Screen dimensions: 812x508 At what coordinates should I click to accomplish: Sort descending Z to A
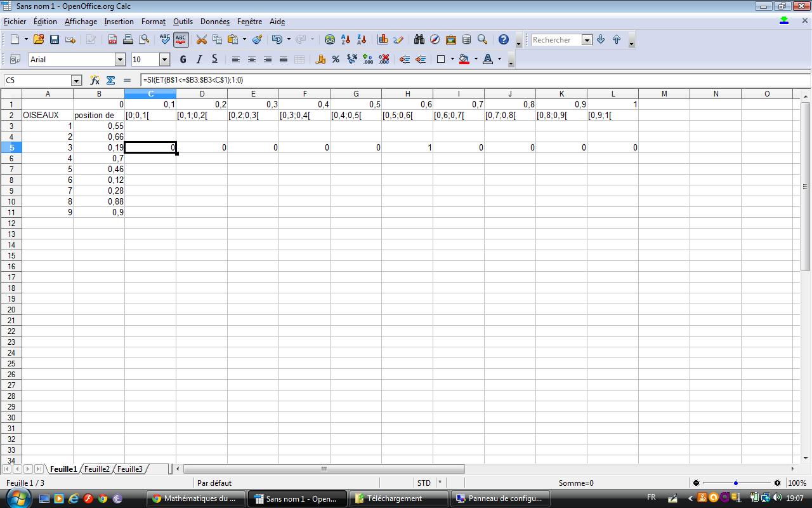click(362, 39)
